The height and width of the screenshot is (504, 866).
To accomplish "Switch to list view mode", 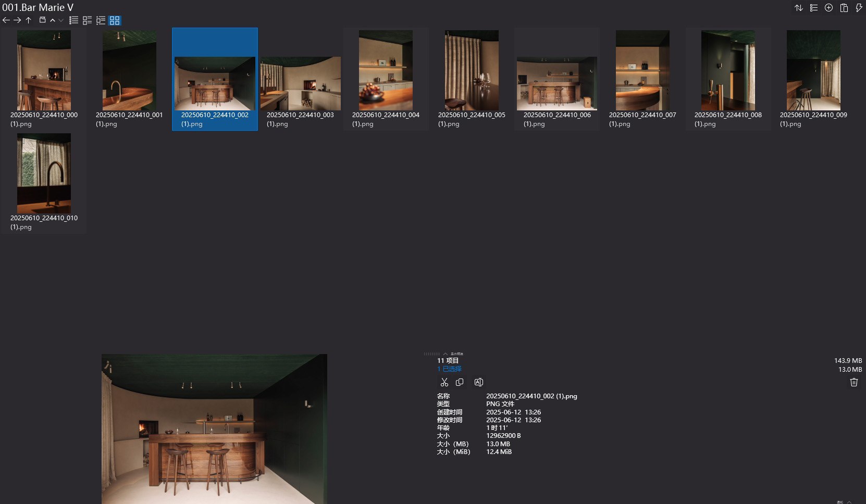I will coord(73,21).
